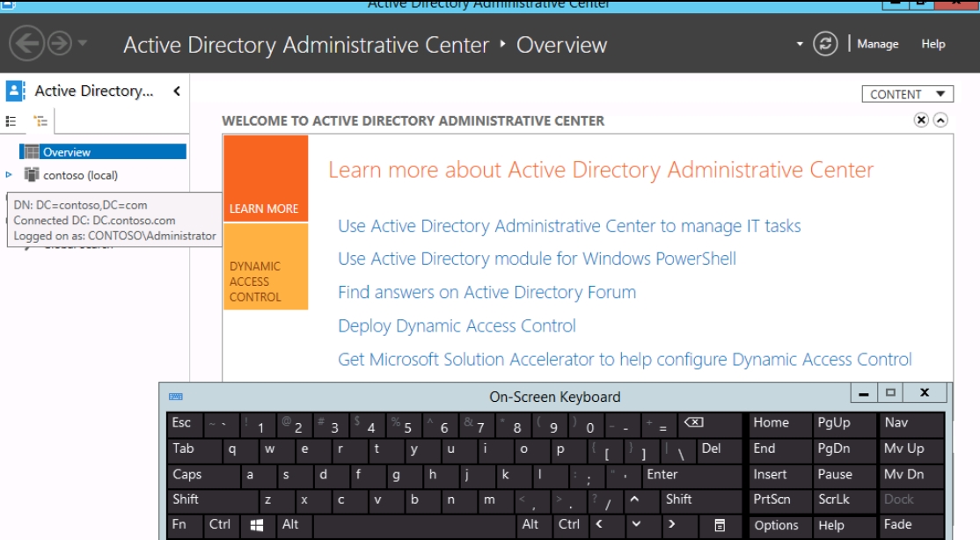Toggle the Nav key on keyboard
980x540 pixels.
click(x=911, y=424)
